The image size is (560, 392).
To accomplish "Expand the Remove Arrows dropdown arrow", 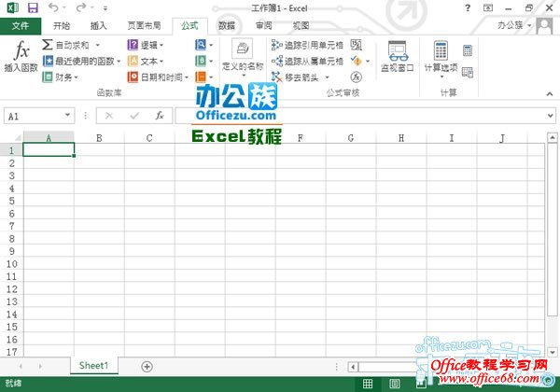I will click(x=327, y=77).
